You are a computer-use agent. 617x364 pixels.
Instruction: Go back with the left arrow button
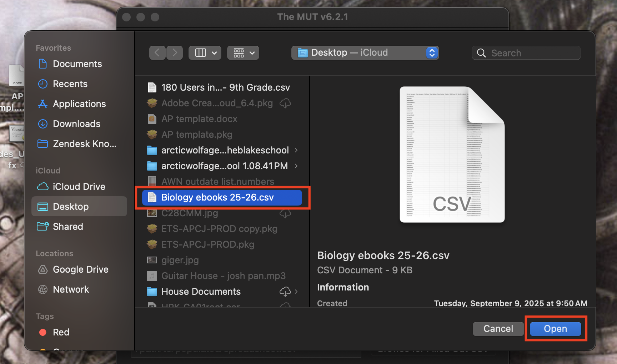157,53
